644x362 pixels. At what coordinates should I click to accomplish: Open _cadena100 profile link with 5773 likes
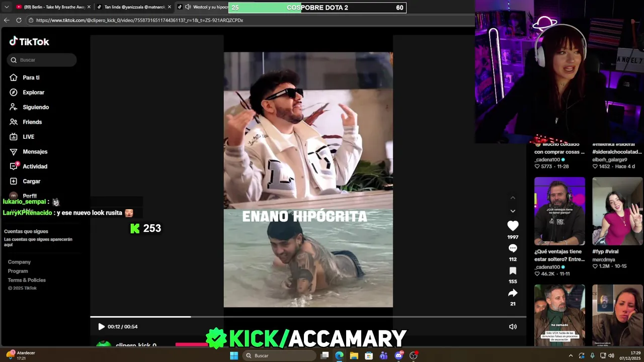pyautogui.click(x=547, y=159)
